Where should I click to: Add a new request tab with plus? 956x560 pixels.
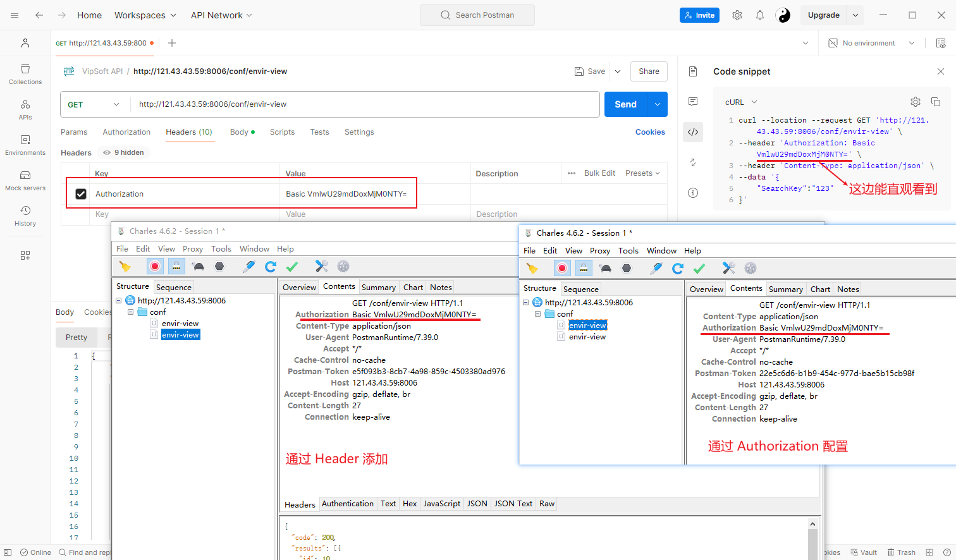click(172, 43)
